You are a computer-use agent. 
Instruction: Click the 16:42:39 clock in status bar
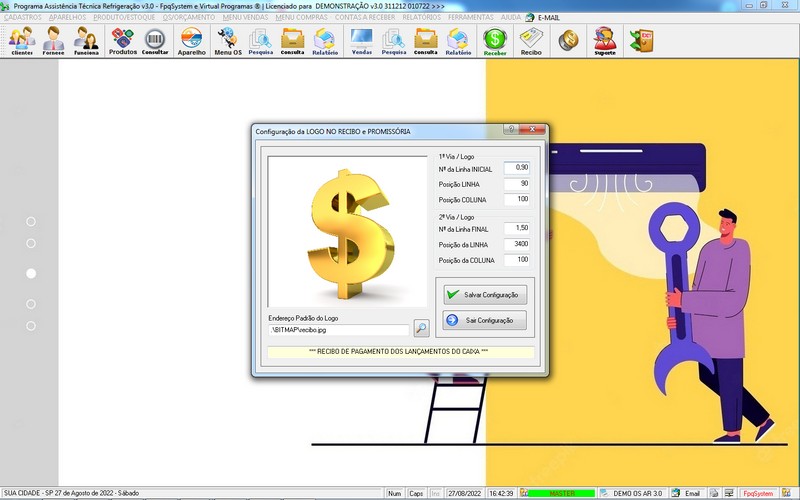[501, 493]
